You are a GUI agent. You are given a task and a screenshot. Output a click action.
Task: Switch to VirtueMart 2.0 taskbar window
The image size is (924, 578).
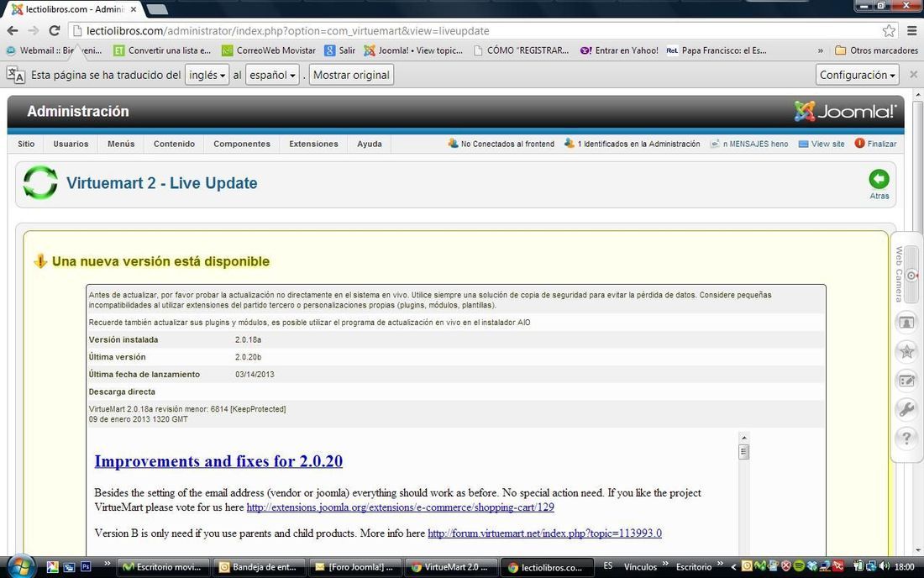[451, 567]
